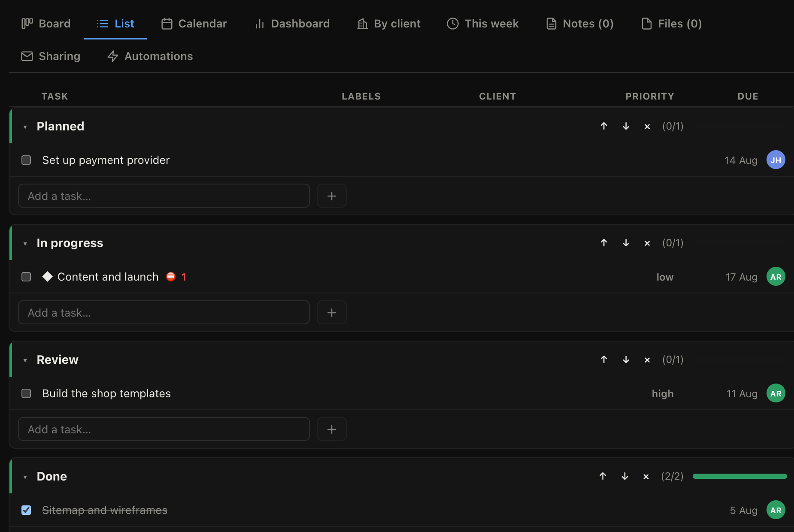Open Notes (0) tab
This screenshot has height=532, width=794.
tap(580, 24)
